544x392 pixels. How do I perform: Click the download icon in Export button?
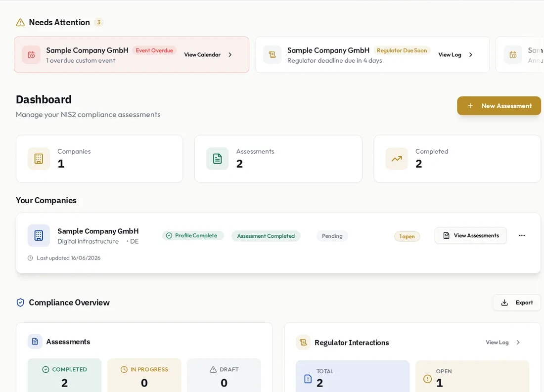tap(504, 303)
